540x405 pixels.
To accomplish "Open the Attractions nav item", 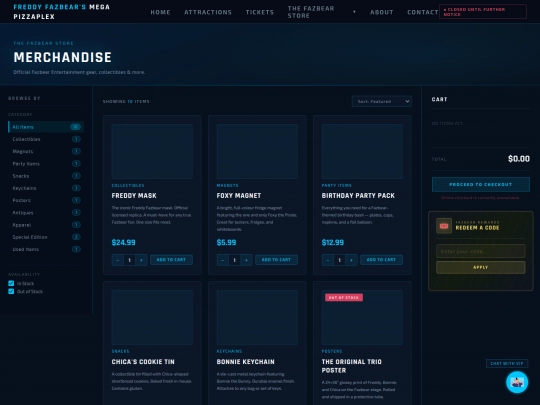I will [208, 12].
